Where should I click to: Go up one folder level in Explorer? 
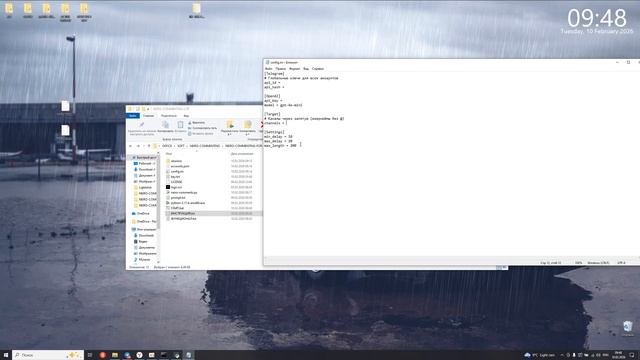point(149,146)
